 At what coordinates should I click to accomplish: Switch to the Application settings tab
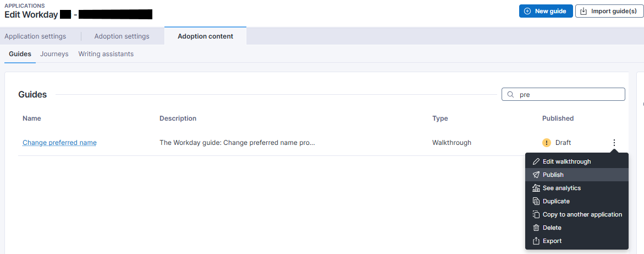click(x=35, y=36)
